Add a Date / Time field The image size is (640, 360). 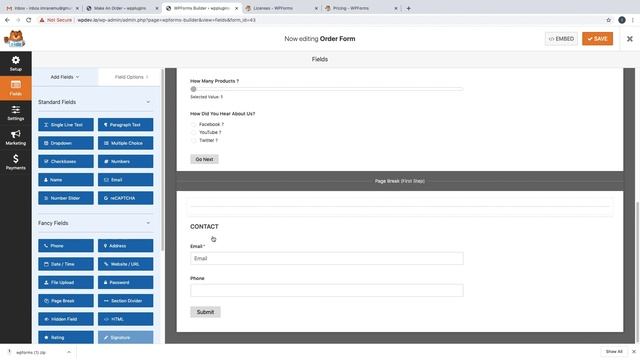pyautogui.click(x=66, y=264)
